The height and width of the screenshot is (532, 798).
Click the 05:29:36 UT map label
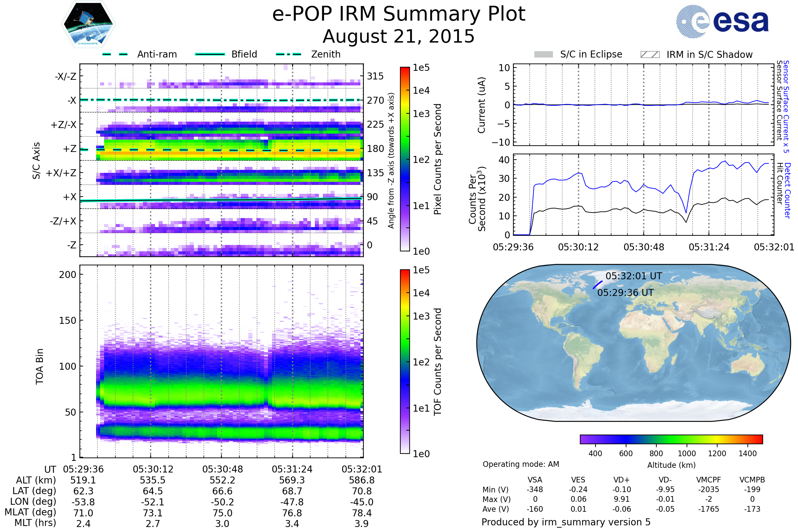click(x=625, y=293)
